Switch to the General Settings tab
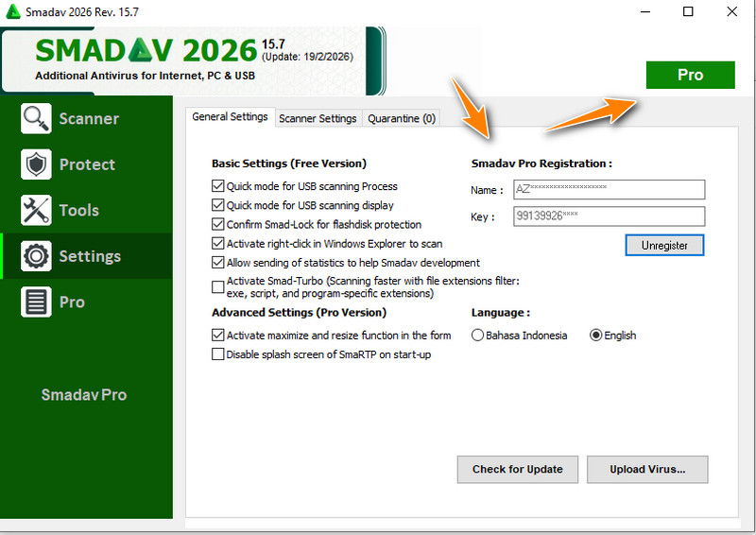Viewport: 756px width, 535px height. (x=230, y=117)
